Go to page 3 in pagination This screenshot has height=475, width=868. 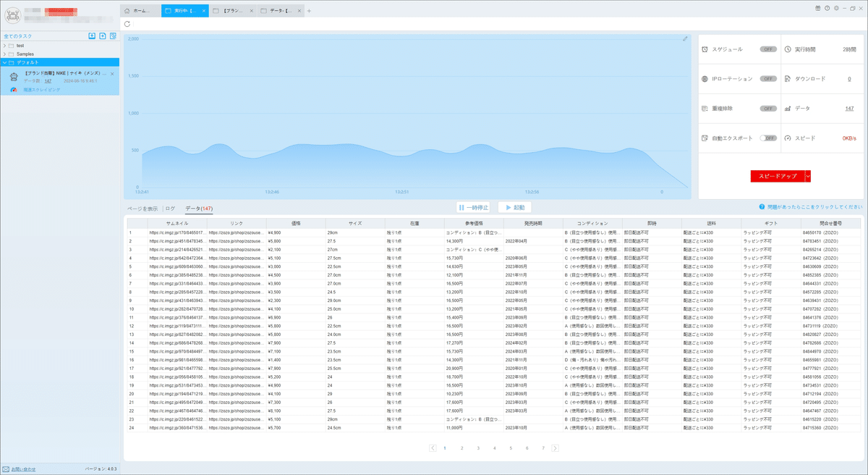478,448
